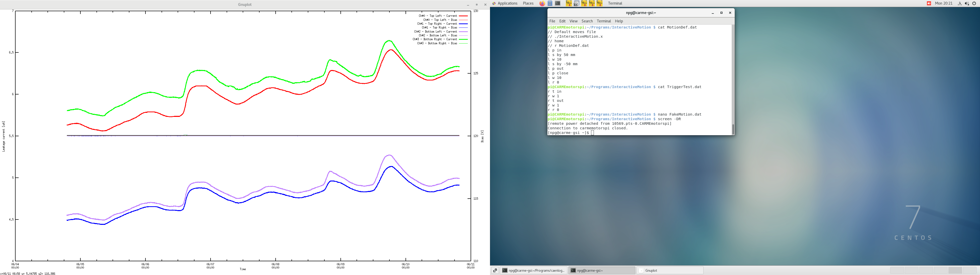
Task: Open the file manager launcher icon
Action: pyautogui.click(x=550, y=3)
